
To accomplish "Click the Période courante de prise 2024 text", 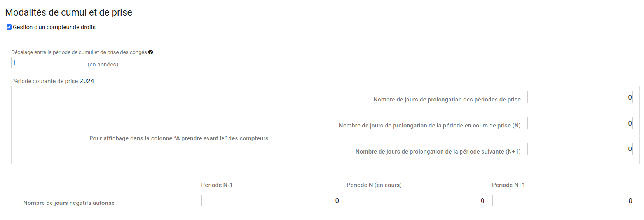I will coord(53,81).
